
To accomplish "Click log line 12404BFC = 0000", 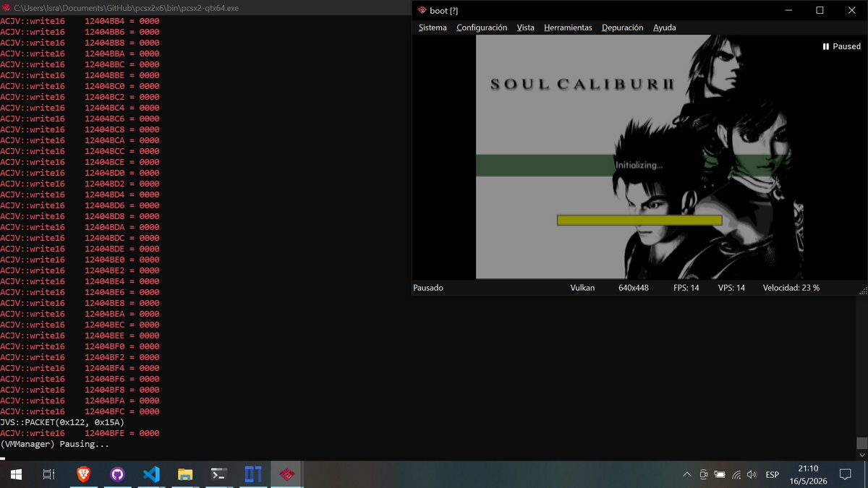I will [80, 411].
